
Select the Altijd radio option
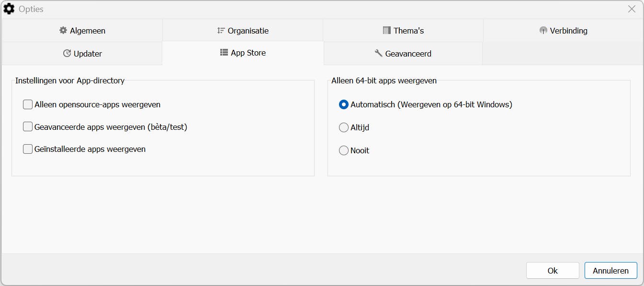click(x=343, y=127)
